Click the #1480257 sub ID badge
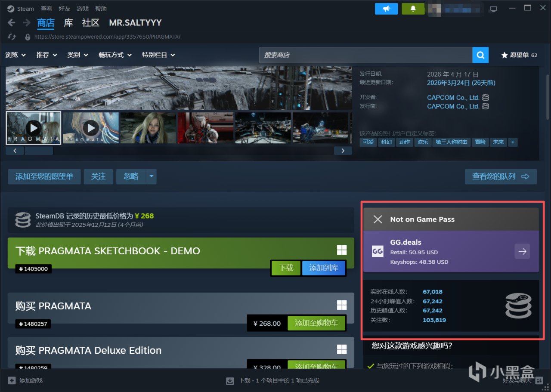Screen dimensions: 551x392 pyautogui.click(x=34, y=324)
